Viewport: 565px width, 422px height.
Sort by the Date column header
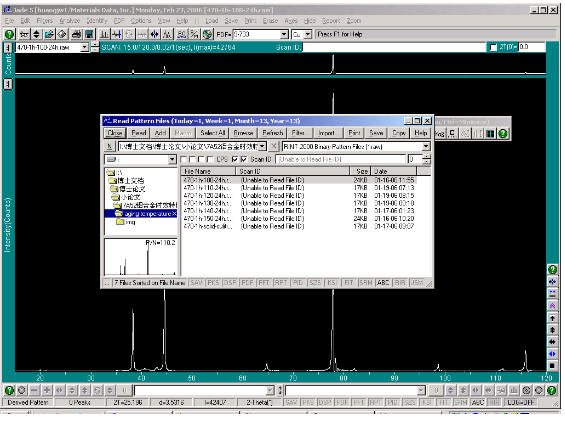pyautogui.click(x=394, y=171)
